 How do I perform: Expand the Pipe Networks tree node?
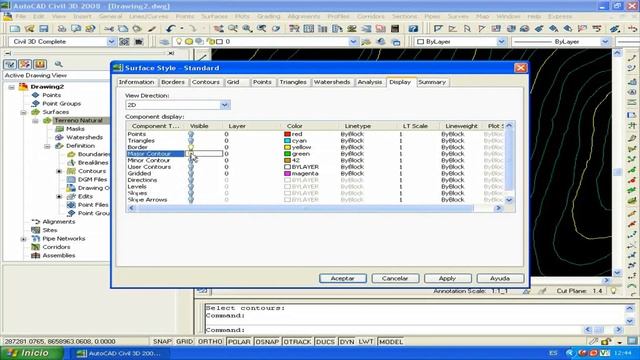(23, 239)
